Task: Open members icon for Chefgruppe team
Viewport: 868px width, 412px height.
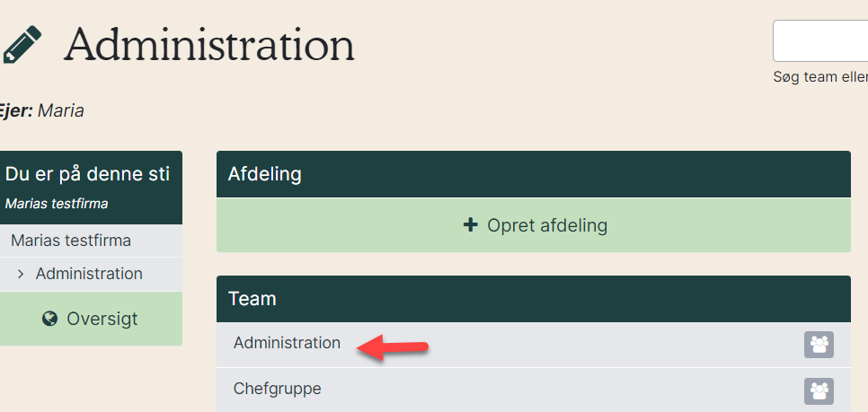Action: coord(819,391)
